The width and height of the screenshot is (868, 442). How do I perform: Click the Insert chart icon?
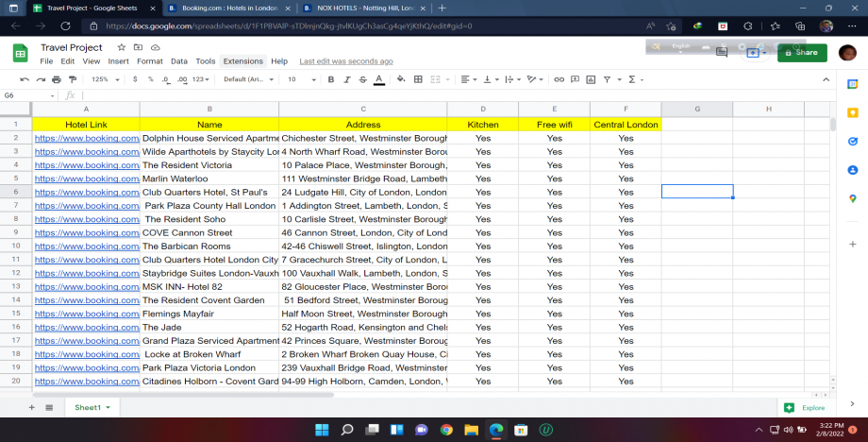coord(590,79)
